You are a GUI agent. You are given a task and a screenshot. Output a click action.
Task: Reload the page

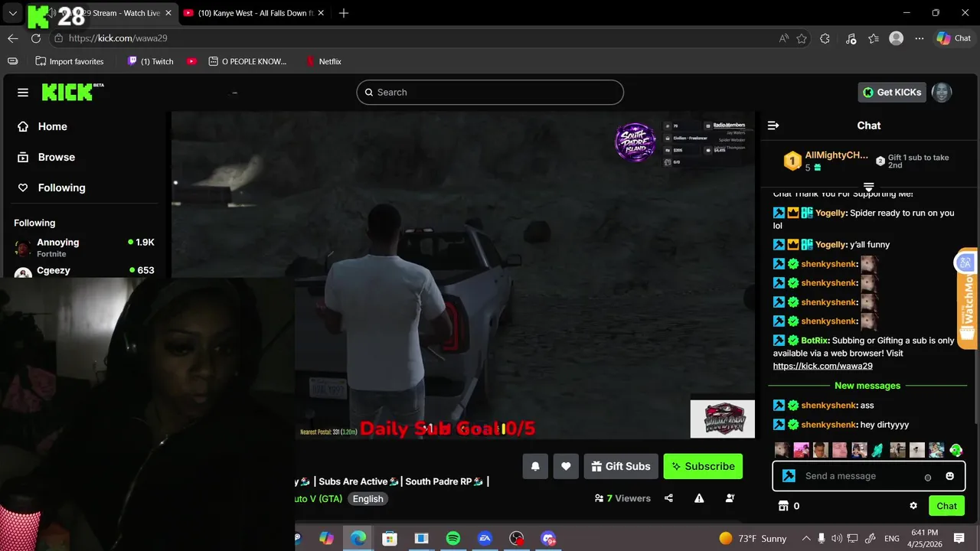(36, 38)
